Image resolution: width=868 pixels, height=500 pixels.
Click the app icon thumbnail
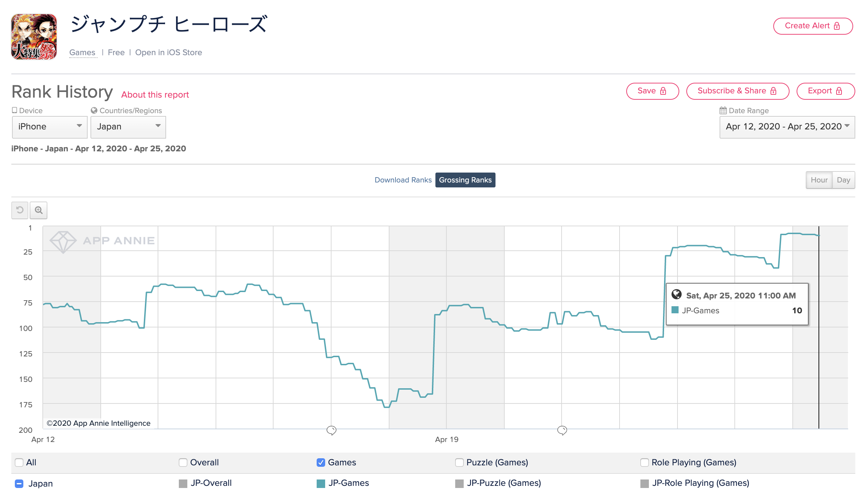(34, 37)
